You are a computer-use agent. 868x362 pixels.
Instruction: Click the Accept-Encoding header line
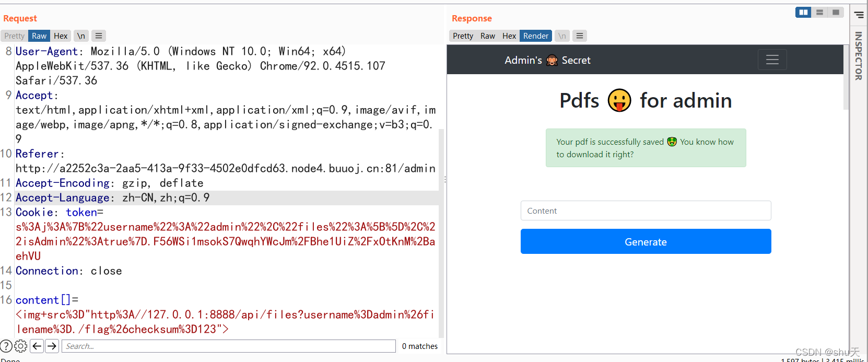pyautogui.click(x=110, y=183)
